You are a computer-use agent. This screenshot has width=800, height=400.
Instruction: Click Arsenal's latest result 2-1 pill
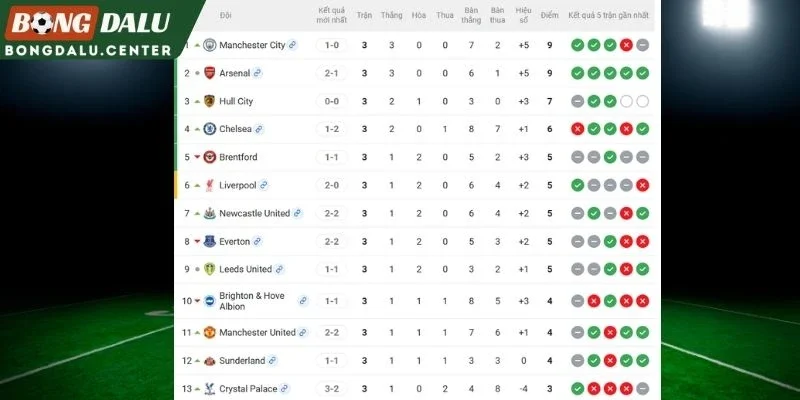(332, 73)
